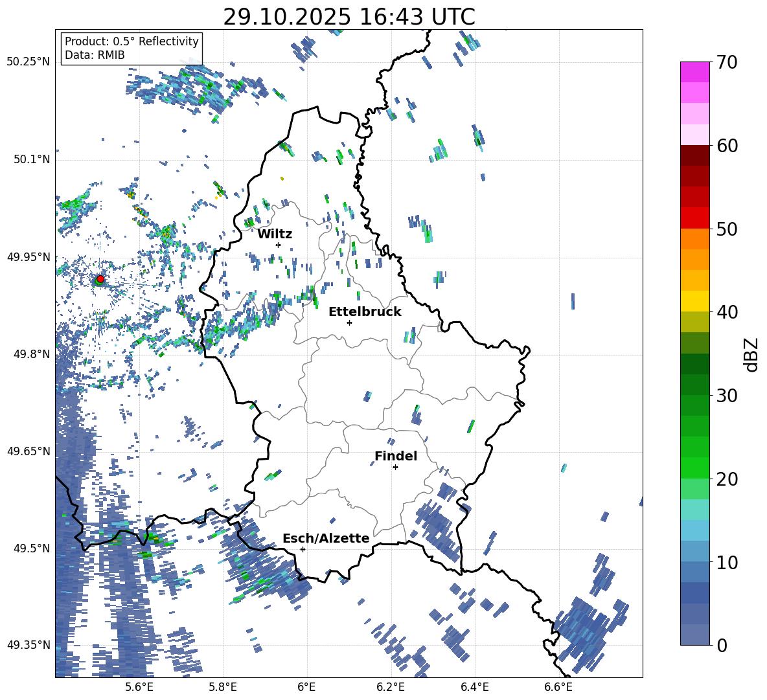Click the Ettelbruck station cross marker

pyautogui.click(x=349, y=322)
